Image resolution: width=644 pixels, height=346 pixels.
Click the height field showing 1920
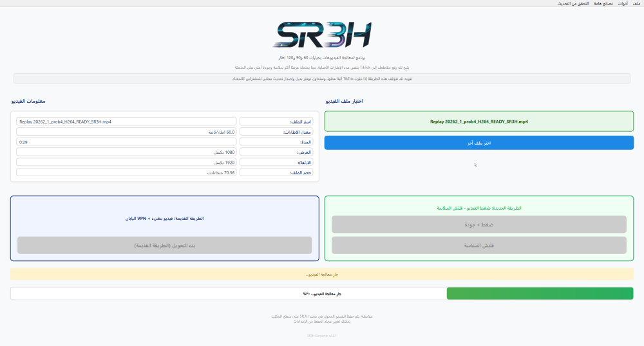126,162
